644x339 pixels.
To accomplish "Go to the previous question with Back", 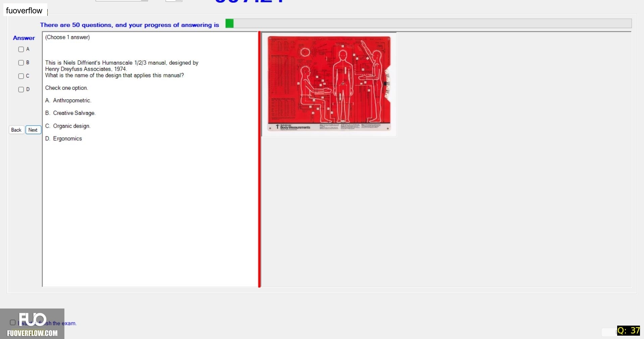I will tap(16, 130).
